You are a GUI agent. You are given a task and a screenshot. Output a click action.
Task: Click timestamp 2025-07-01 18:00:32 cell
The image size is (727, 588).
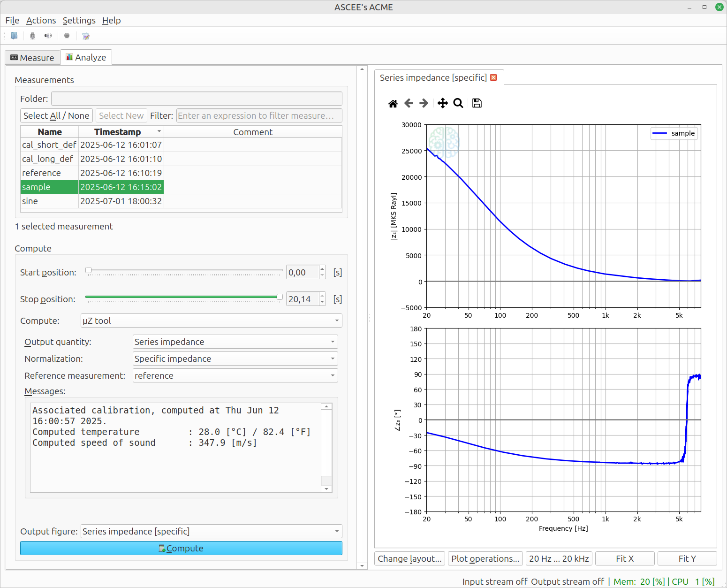tap(121, 201)
